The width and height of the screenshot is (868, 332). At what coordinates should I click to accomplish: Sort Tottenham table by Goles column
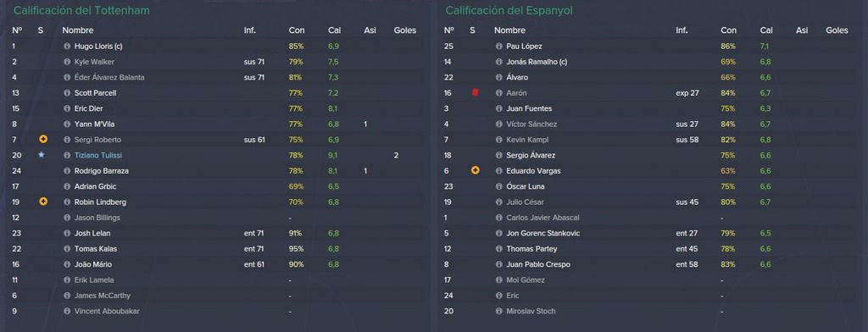(x=404, y=30)
